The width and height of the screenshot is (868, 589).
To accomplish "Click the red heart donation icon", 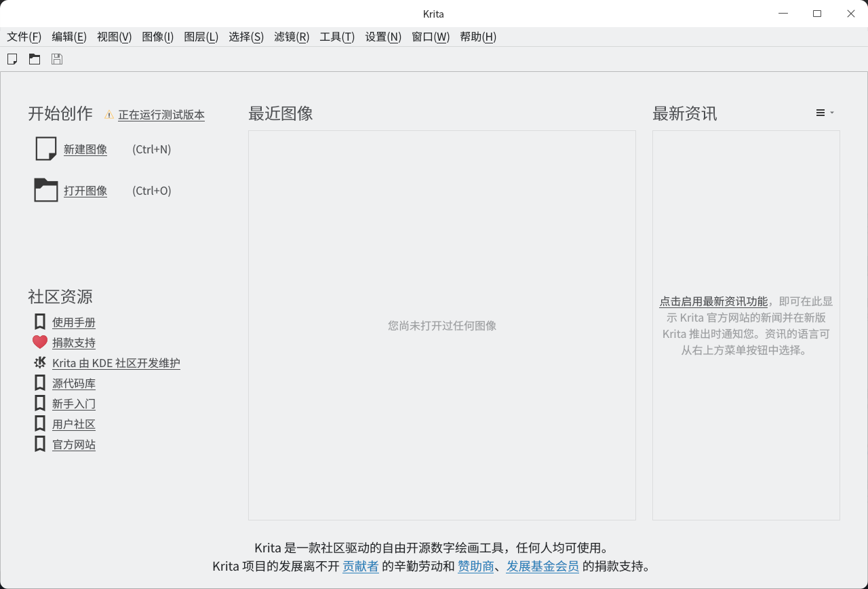I will (x=40, y=342).
